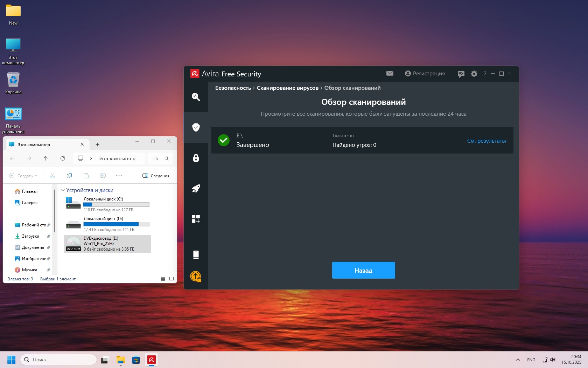The height and width of the screenshot is (368, 588).
Task: Click the Avira mobile device icon
Action: click(196, 255)
